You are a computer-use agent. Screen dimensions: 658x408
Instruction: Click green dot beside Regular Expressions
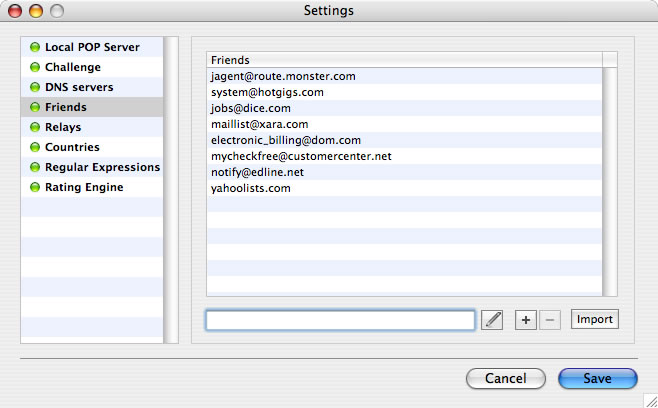(35, 167)
